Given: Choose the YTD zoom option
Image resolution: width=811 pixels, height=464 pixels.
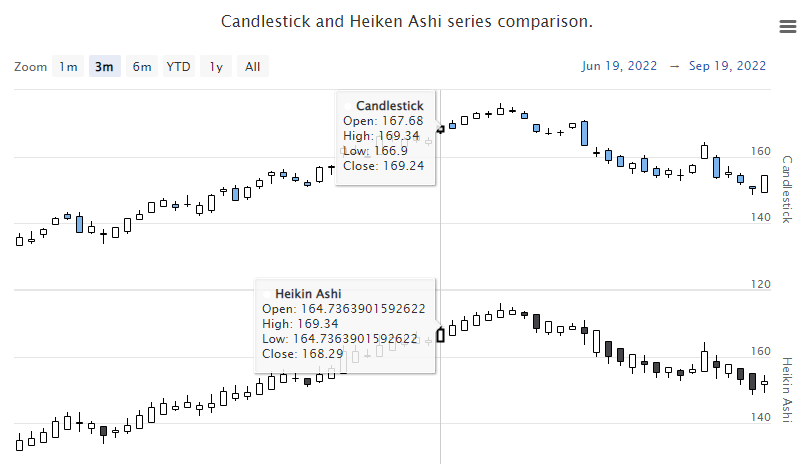Looking at the screenshot, I should tap(178, 67).
